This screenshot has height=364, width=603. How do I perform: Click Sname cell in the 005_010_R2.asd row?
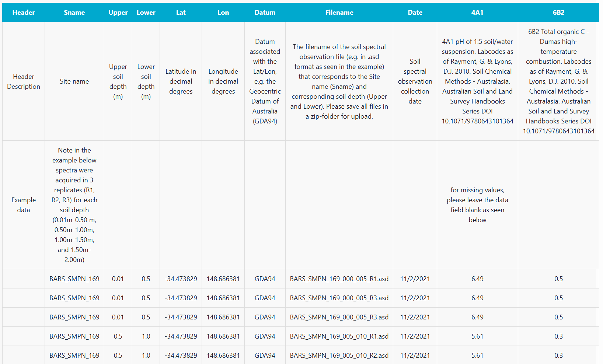74,356
